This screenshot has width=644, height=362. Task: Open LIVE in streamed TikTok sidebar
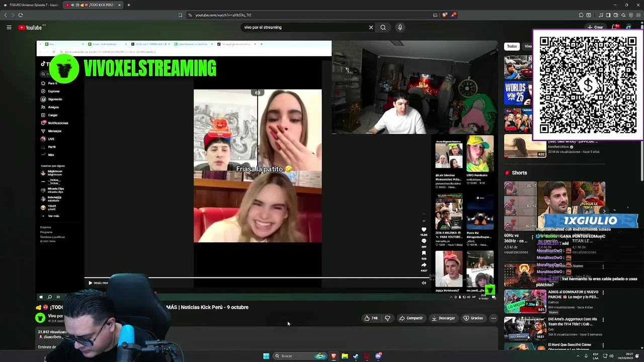[48, 139]
